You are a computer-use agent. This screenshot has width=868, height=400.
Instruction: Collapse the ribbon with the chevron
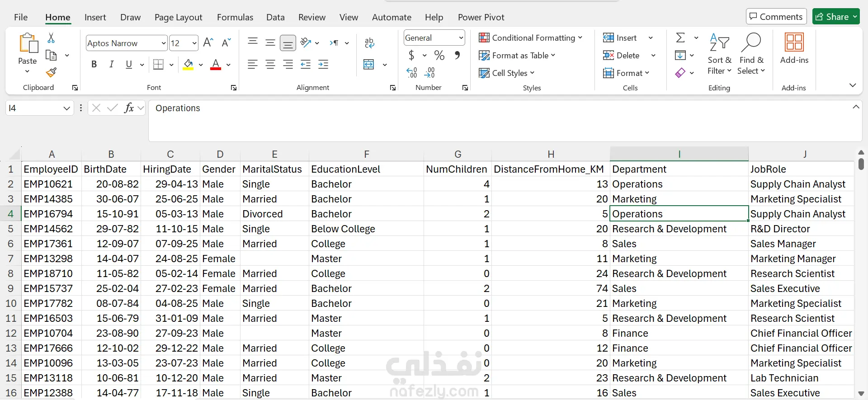click(x=853, y=85)
